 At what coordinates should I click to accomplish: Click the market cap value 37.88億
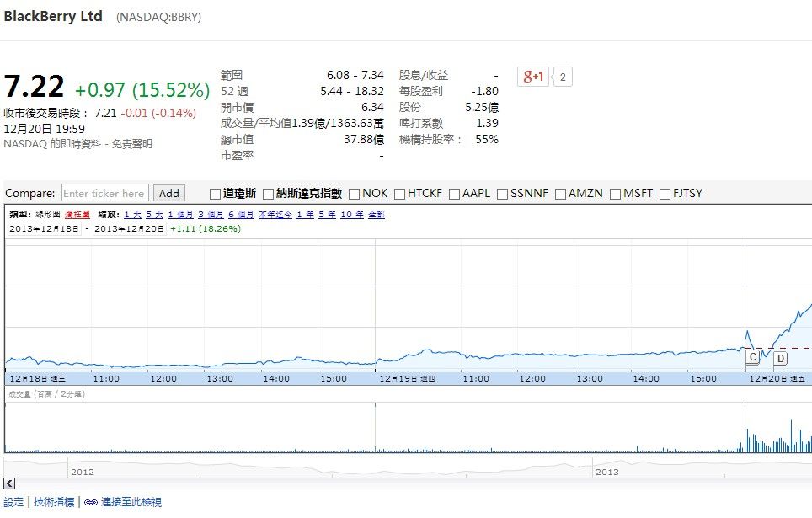pyautogui.click(x=364, y=139)
